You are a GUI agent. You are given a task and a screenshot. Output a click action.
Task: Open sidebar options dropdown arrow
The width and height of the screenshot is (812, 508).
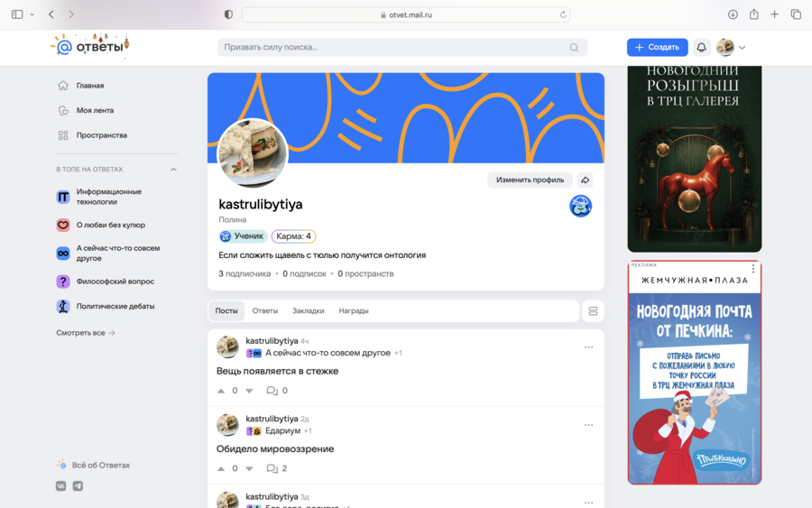click(x=32, y=14)
